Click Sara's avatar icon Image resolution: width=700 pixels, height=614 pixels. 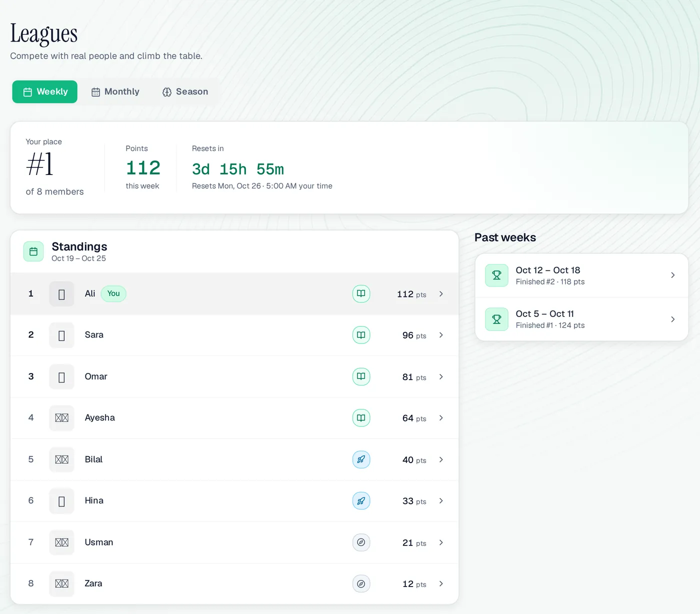pos(61,335)
